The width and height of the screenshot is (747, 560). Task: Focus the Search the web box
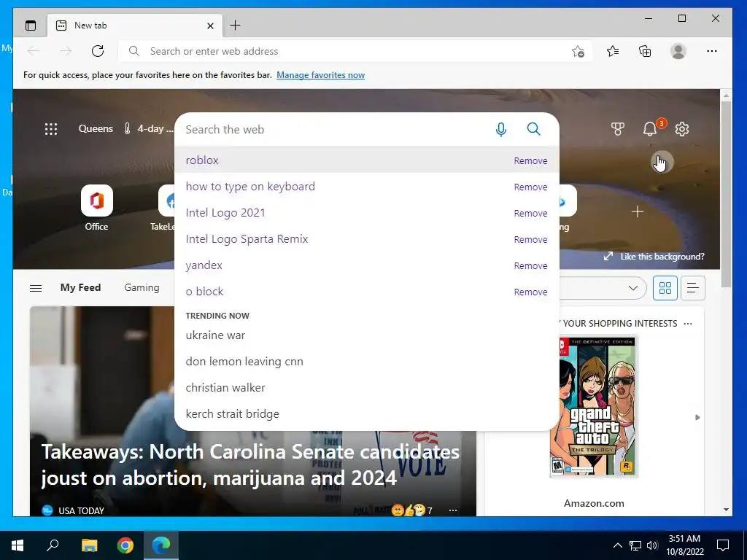tap(333, 130)
